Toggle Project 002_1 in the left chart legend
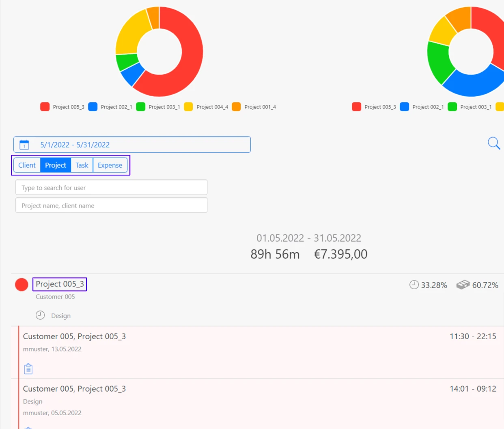Viewport: 504px width, 429px height. tap(116, 107)
